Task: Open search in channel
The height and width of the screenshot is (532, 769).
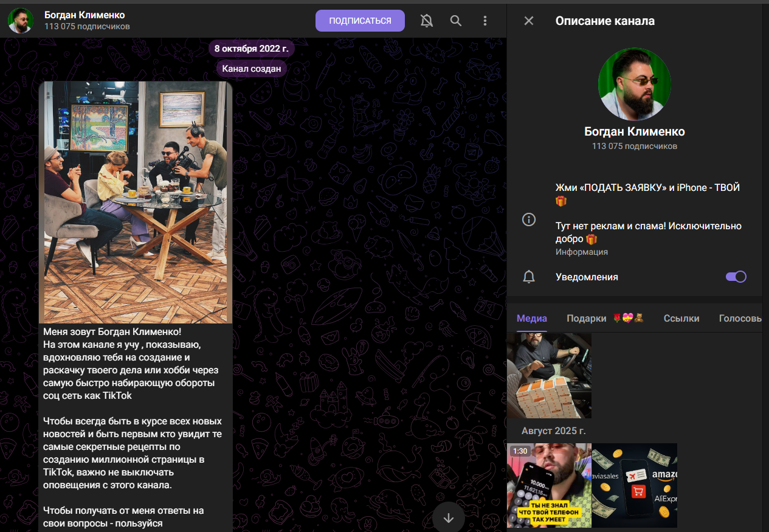Action: 456,21
